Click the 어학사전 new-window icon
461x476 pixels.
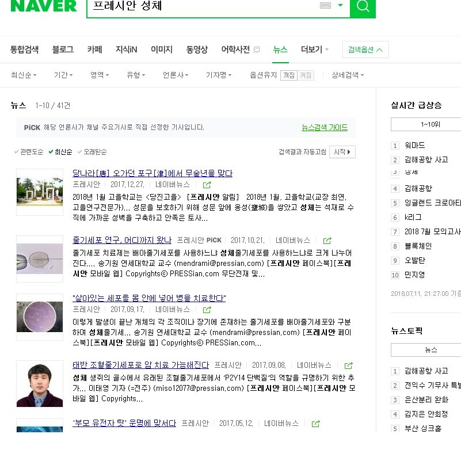pos(257,49)
